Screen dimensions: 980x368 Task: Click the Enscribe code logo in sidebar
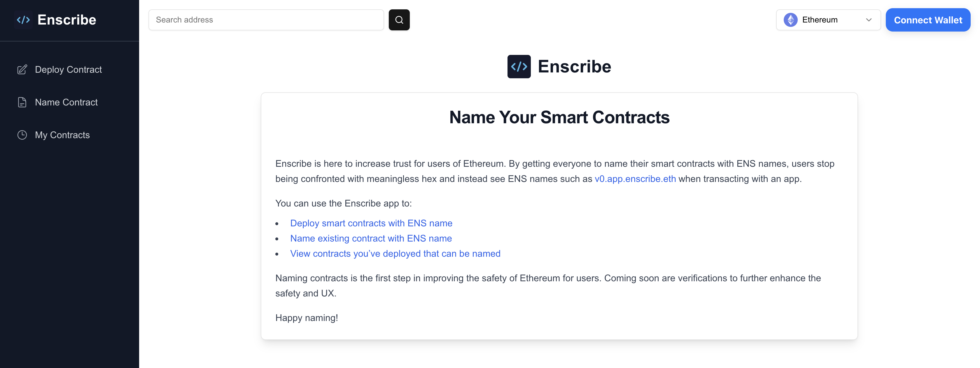(23, 20)
